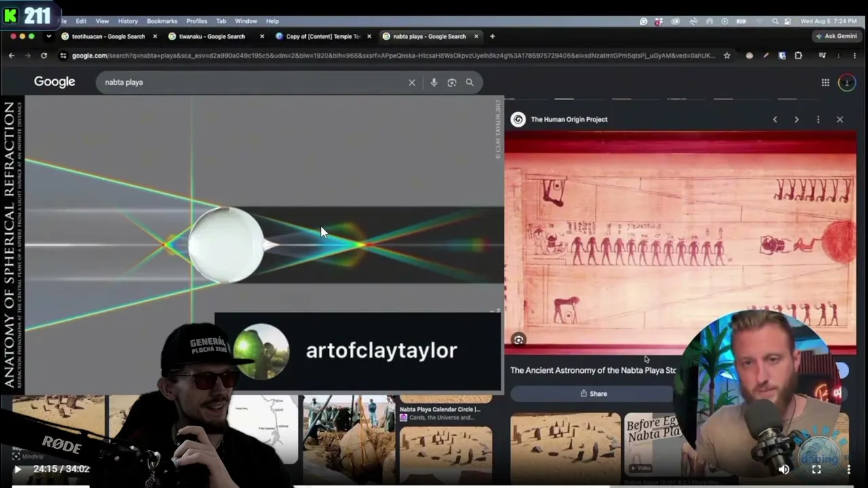
Task: Close the nabta playa - Google Search tab
Action: tap(476, 37)
